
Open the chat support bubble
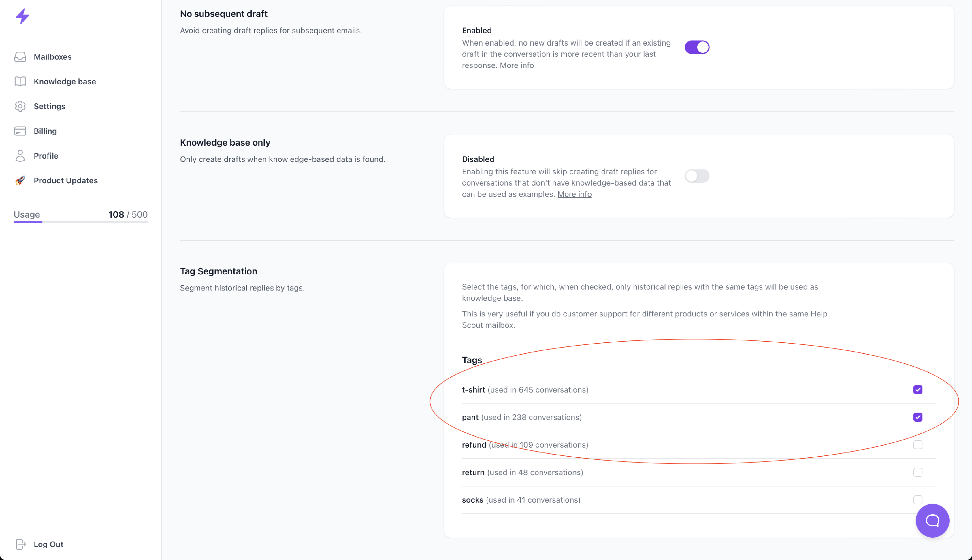click(932, 520)
